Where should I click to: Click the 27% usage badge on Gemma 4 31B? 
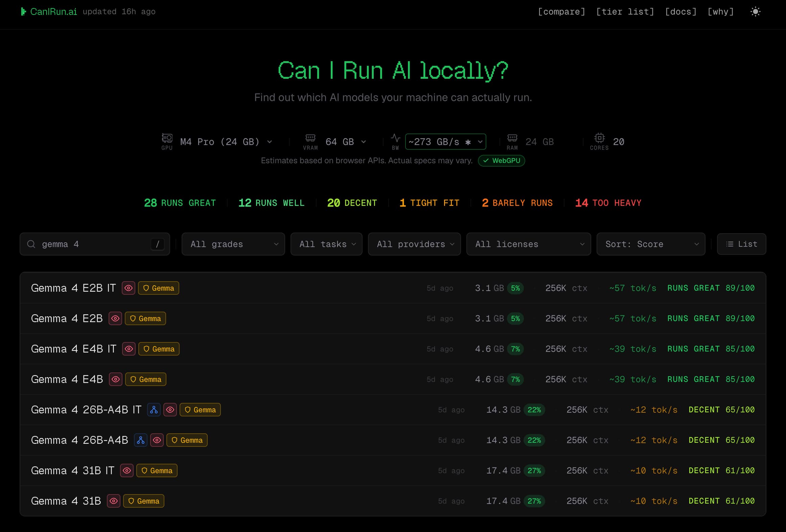click(534, 501)
